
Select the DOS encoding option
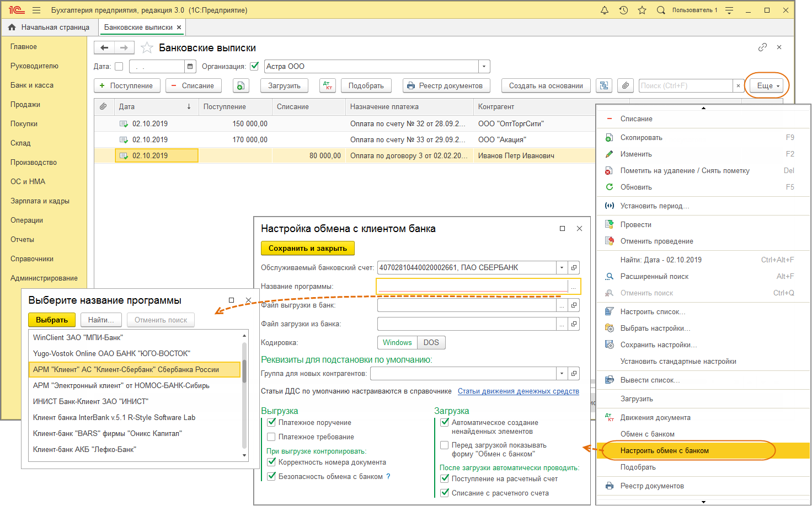coord(431,342)
